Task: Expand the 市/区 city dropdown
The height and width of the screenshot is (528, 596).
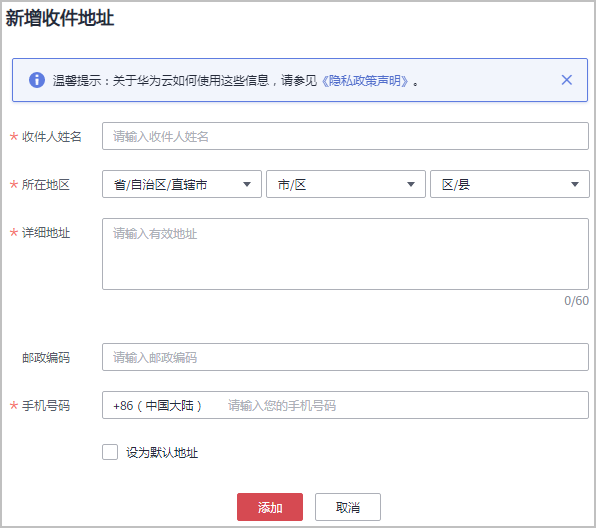Action: point(346,184)
